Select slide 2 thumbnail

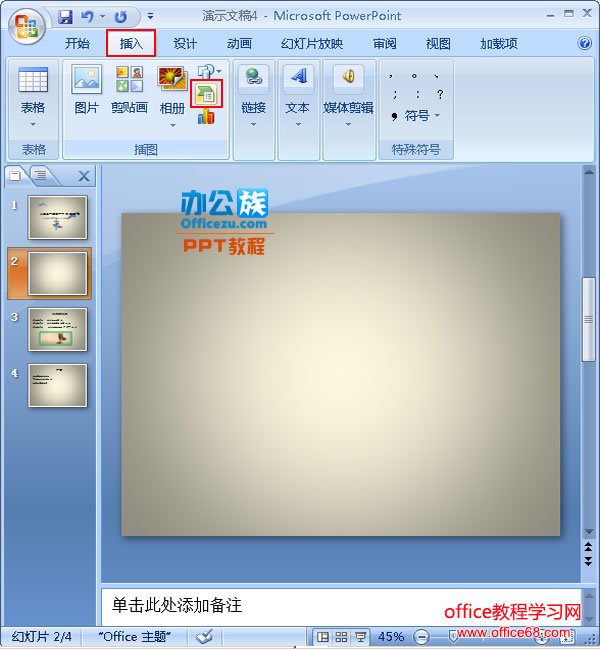coord(58,274)
